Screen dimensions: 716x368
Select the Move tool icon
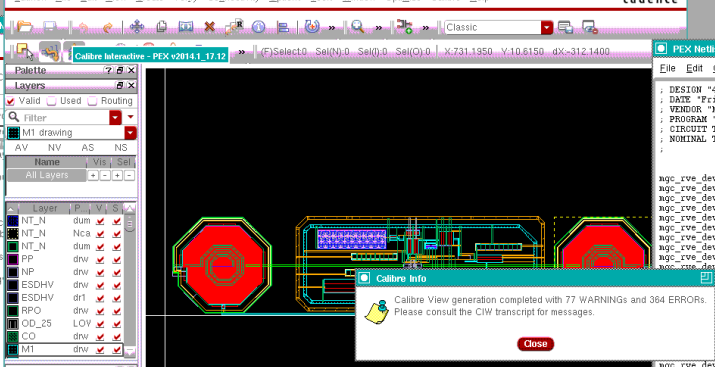137,27
